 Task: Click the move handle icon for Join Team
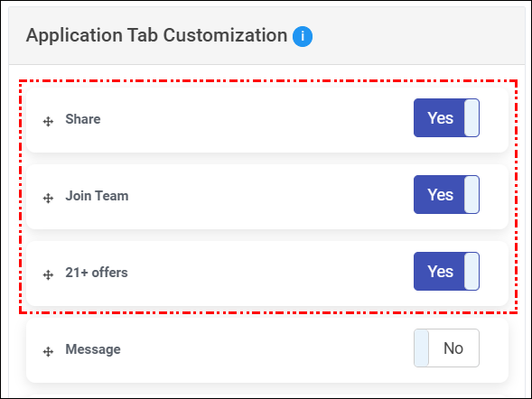[x=48, y=198]
